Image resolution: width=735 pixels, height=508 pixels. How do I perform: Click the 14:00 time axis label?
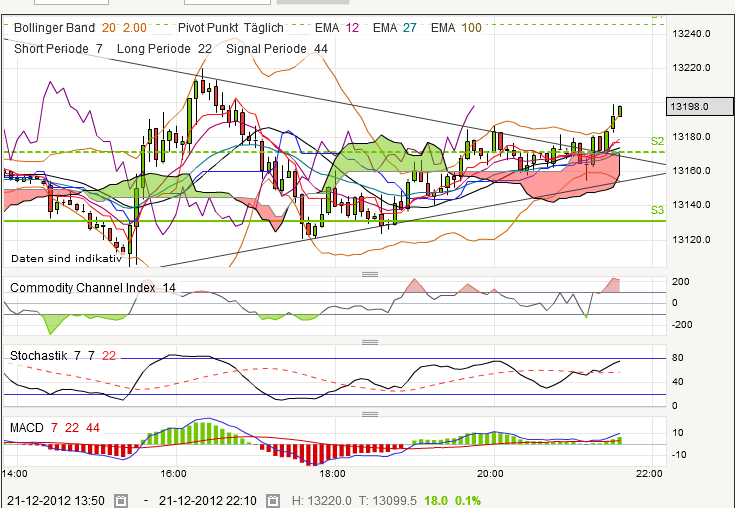pyautogui.click(x=15, y=473)
